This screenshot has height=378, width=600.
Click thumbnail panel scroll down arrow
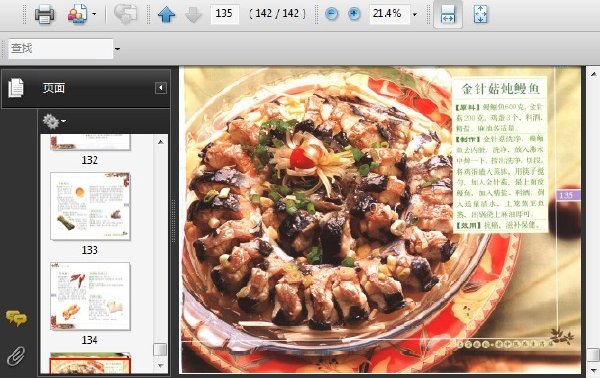click(161, 366)
